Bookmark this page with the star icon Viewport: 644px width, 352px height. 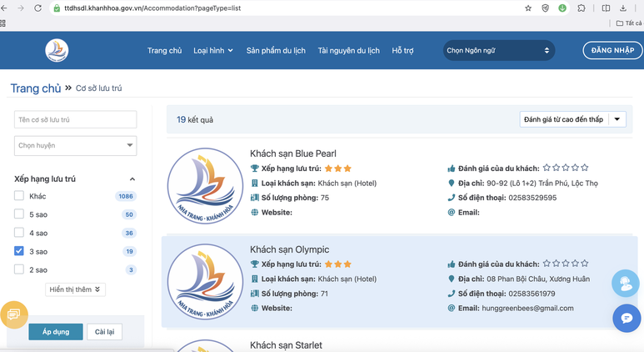click(528, 8)
